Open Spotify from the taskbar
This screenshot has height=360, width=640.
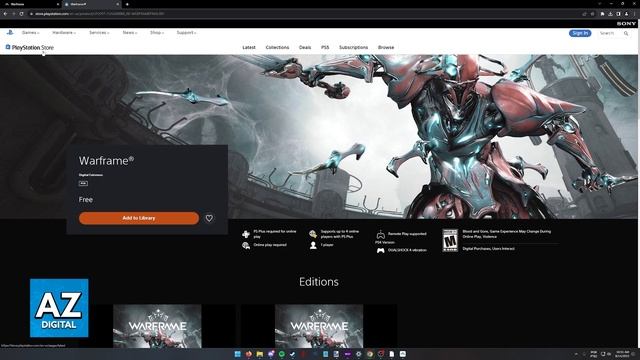(x=282, y=354)
